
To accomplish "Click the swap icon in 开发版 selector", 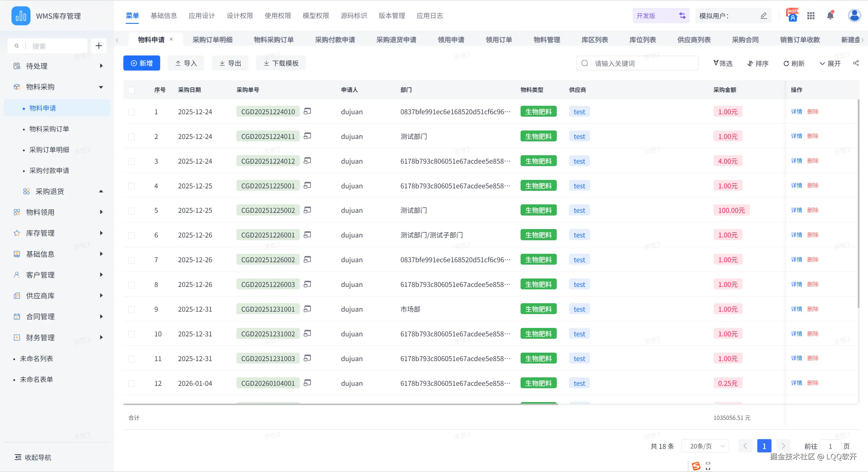I will (682, 15).
